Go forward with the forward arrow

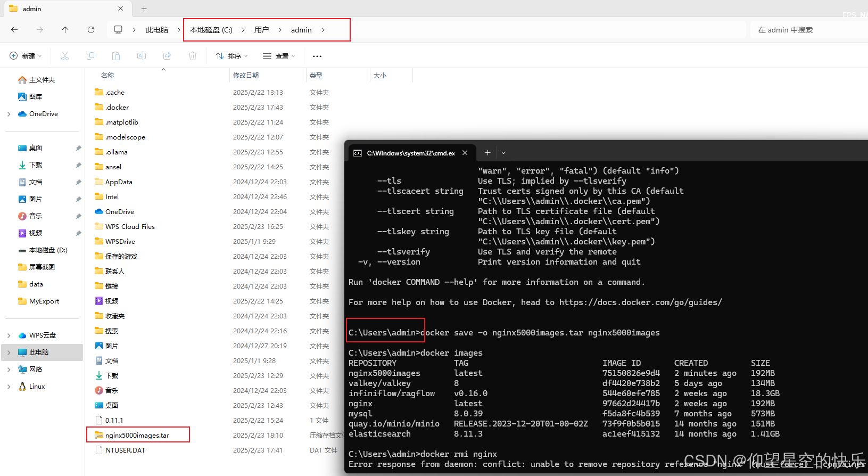pyautogui.click(x=40, y=30)
